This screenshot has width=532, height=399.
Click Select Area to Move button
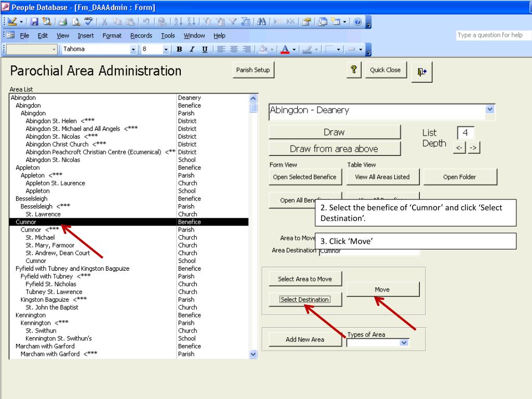click(x=304, y=279)
